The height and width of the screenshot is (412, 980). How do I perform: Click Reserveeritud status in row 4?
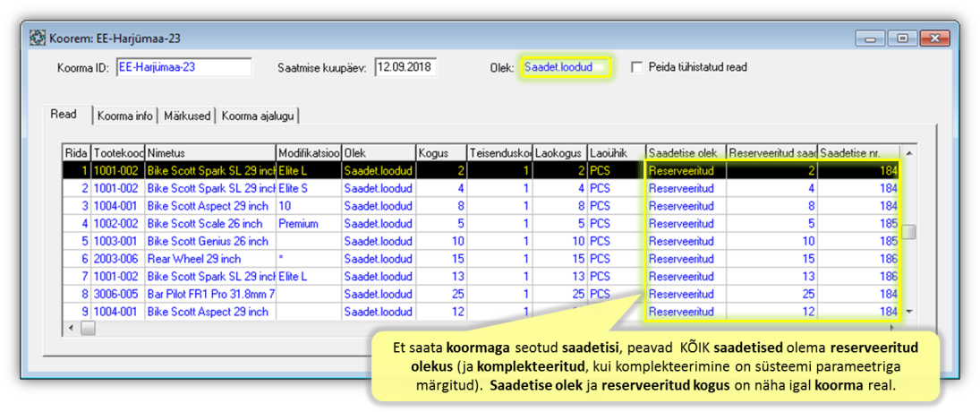click(686, 223)
